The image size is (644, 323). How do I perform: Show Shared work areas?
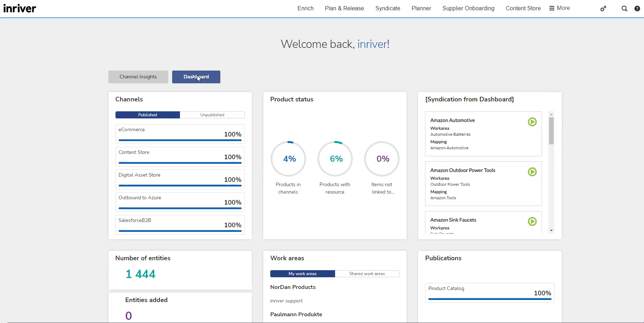pos(367,274)
